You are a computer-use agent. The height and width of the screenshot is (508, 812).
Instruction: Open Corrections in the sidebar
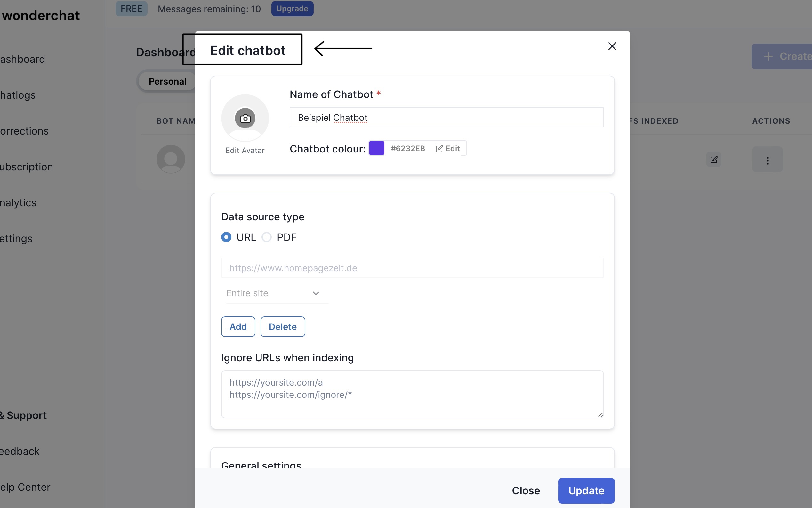pos(24,131)
